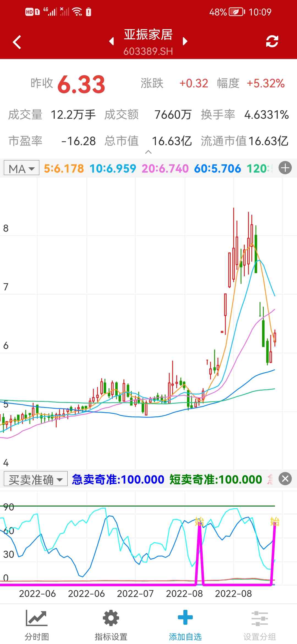Tap the MA10 value 6.959 label
Viewport: 297px width, 644px height.
tap(113, 168)
